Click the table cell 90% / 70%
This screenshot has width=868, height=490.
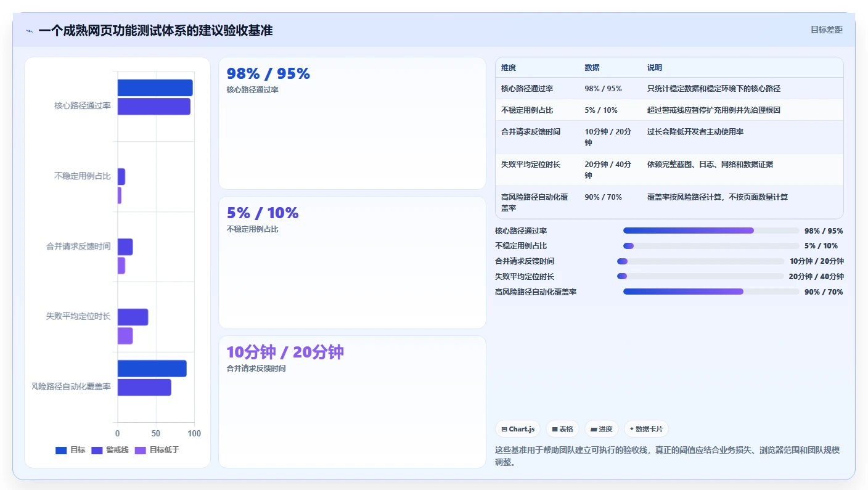point(603,197)
